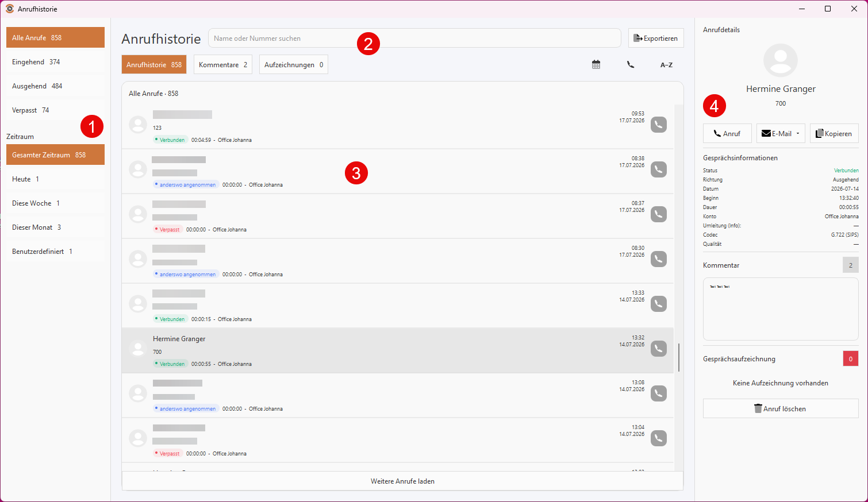Click call icon on the 08:37 missed row

pyautogui.click(x=659, y=214)
